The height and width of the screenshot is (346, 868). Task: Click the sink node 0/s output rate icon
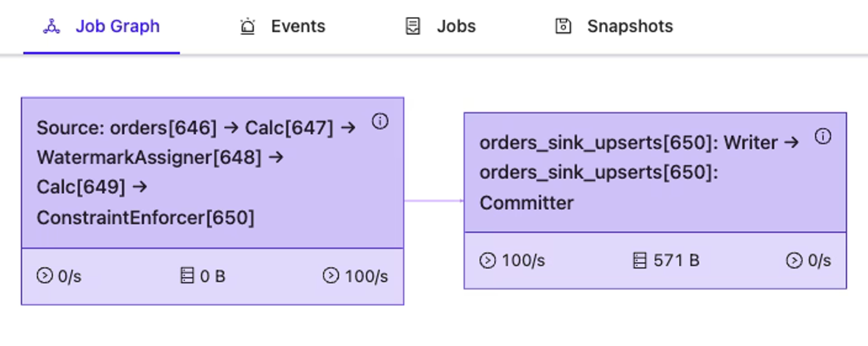click(794, 260)
